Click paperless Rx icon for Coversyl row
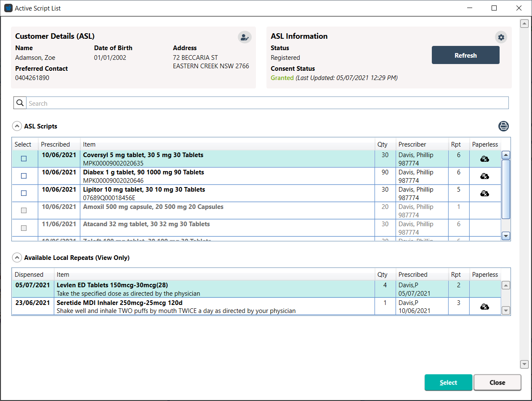 point(485,159)
